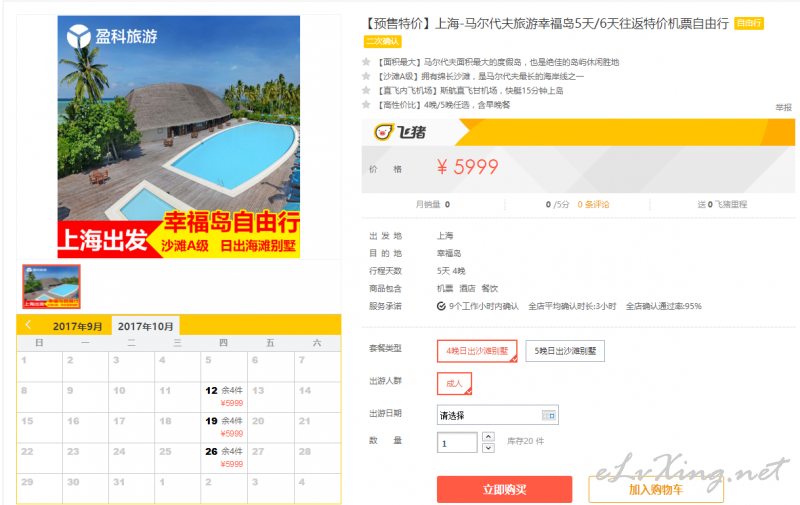Open calendar icon in travel date field

[x=548, y=416]
